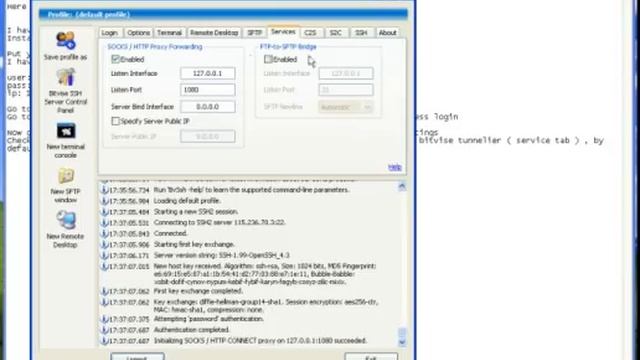Screen dimensions: 640x360
Task: Open the About tab
Action: click(387, 33)
